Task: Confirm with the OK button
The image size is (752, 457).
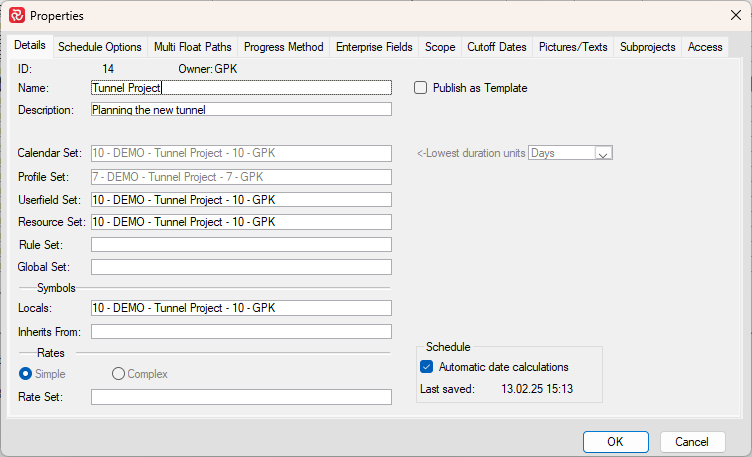Action: (616, 442)
